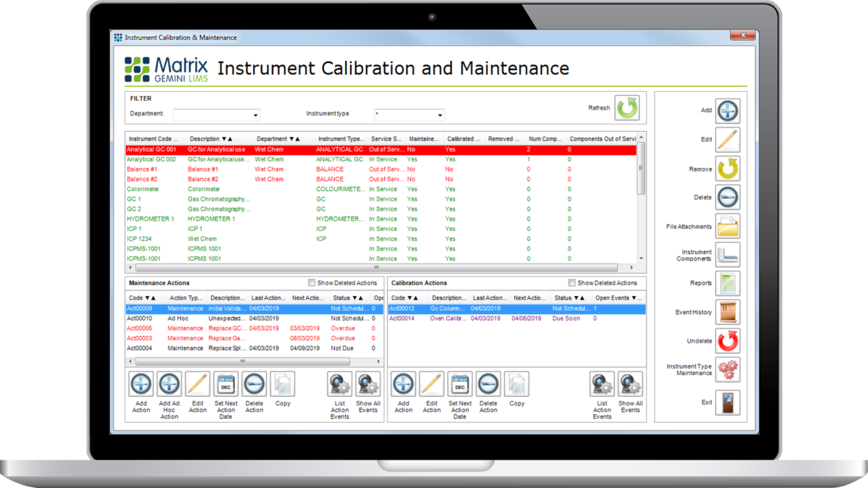Select the Analytical GC 001 row
This screenshot has width=868, height=488.
380,149
